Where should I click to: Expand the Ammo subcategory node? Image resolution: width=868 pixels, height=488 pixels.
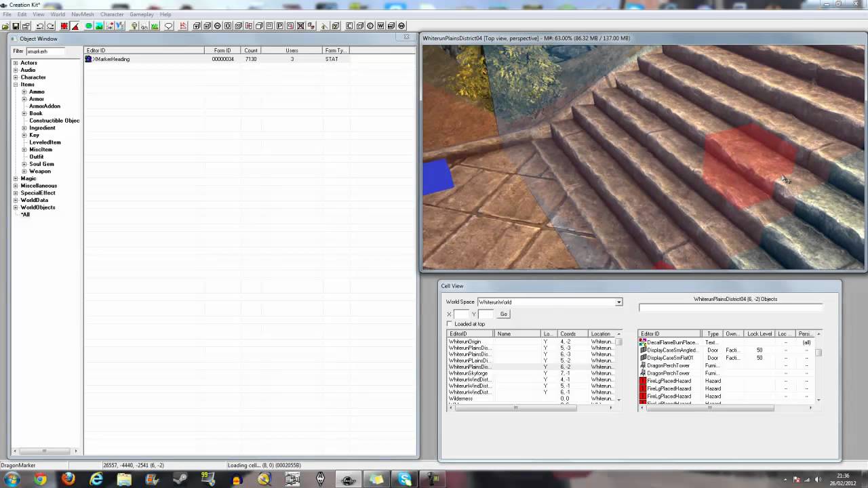pos(24,91)
